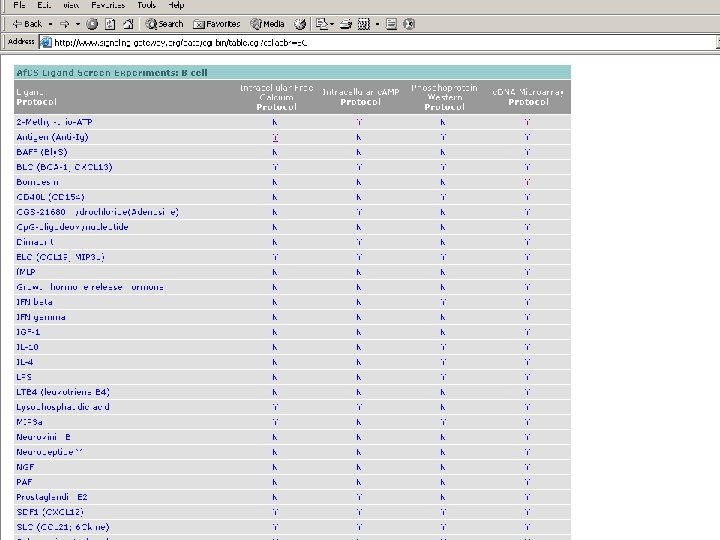
Task: Open the IGF-1 ligand link
Action: [28, 332]
